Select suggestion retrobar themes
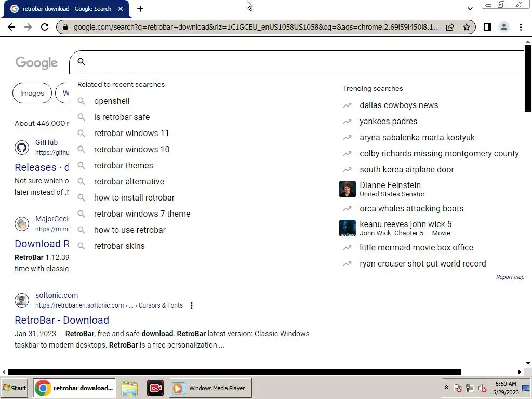 point(124,166)
